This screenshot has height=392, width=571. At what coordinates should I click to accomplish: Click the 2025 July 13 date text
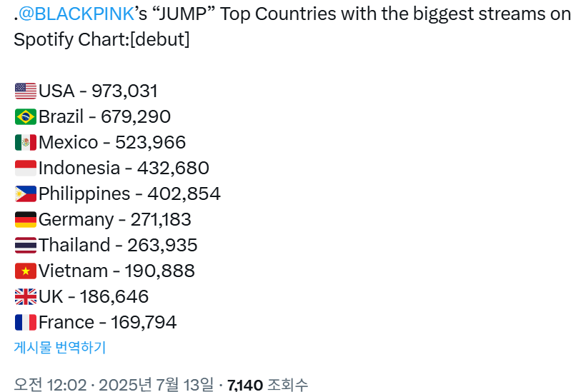[x=156, y=385]
